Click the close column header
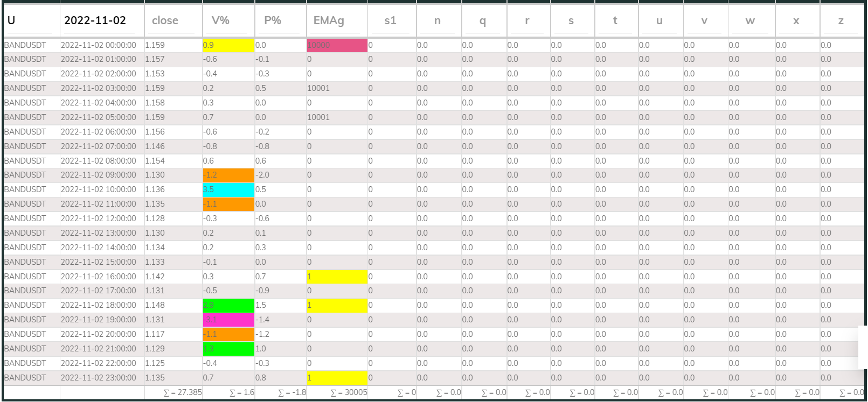Viewport: 868px width, 402px height. tap(173, 20)
